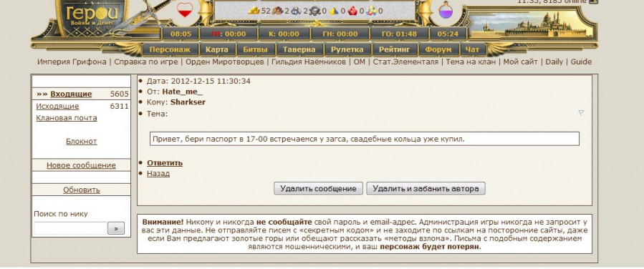Click the Ответить reply link
Screen dimensions: 644x269
[165, 163]
